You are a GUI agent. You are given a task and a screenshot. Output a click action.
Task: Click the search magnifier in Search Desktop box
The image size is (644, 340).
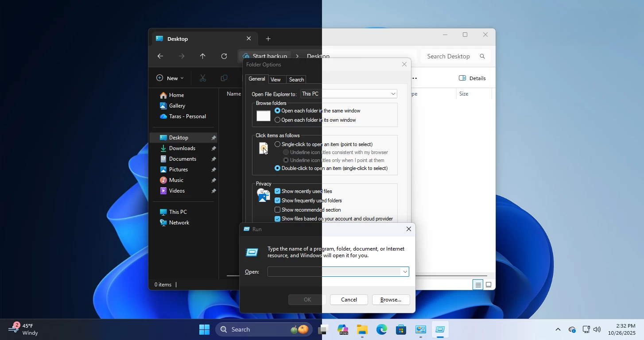482,56
